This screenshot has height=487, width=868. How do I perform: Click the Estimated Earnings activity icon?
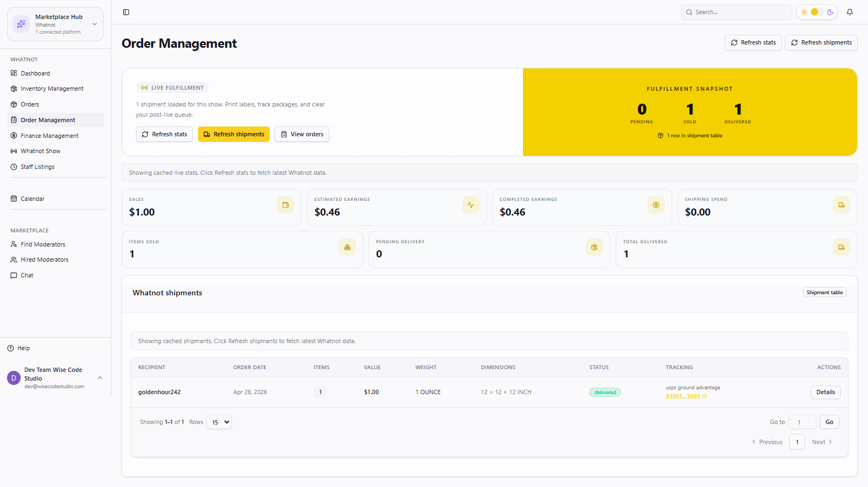(470, 205)
